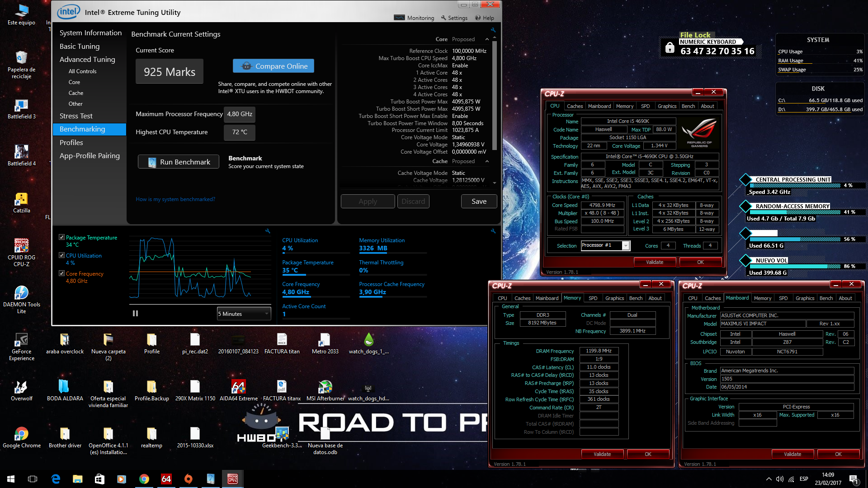Click monitoring graph area
Image resolution: width=868 pixels, height=488 pixels.
tap(200, 267)
